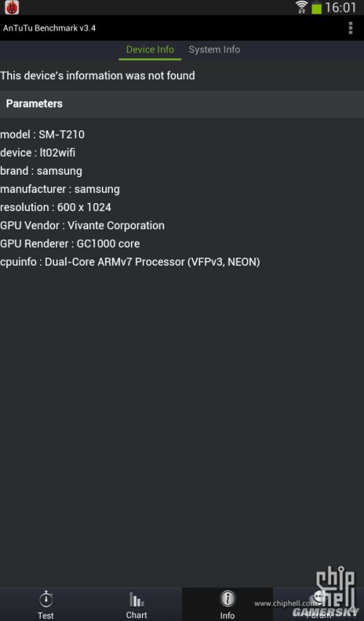Open the bar graph Chart icon
The height and width of the screenshot is (621, 364).
coord(137,599)
